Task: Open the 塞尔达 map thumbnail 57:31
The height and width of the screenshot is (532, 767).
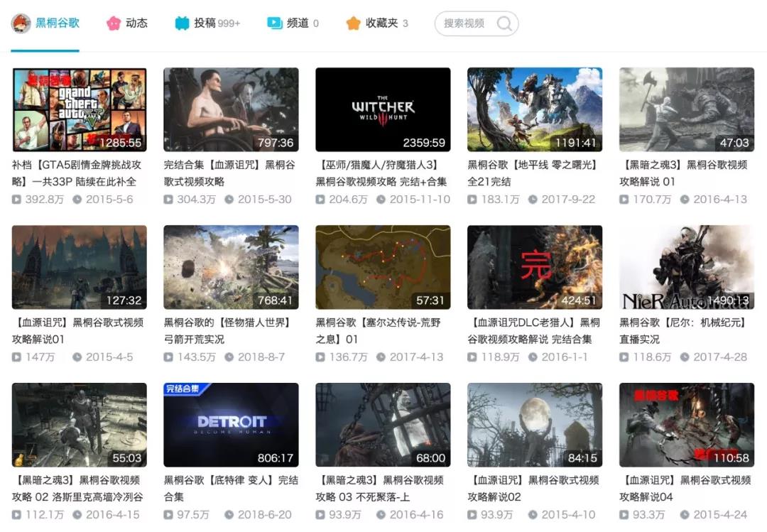Action: [x=383, y=267]
